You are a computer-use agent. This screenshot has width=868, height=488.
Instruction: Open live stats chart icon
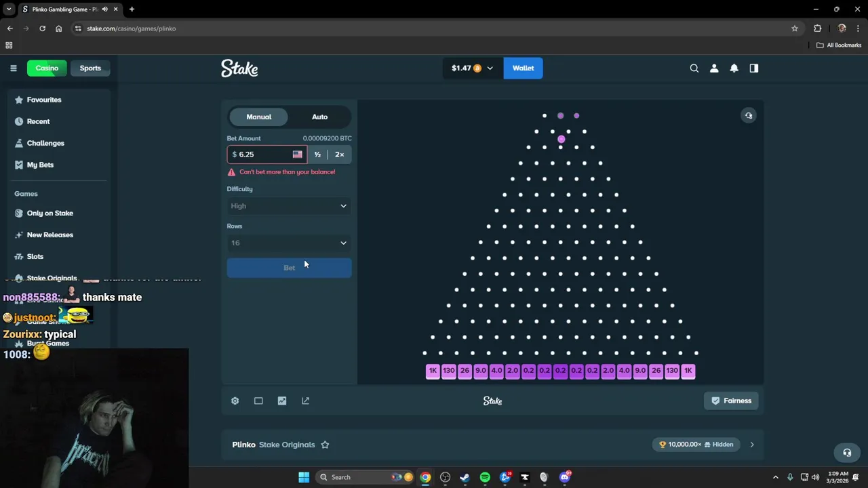point(282,401)
